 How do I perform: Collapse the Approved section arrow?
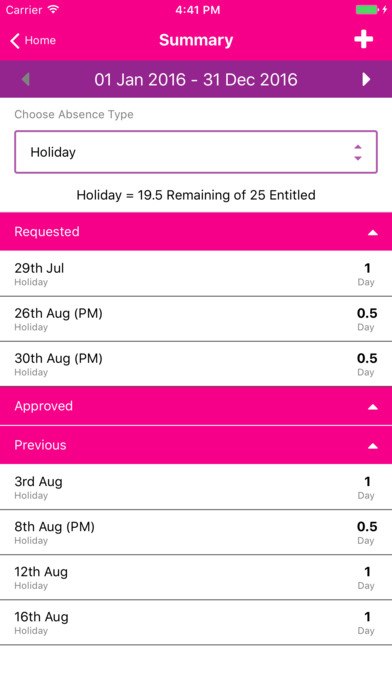click(x=373, y=407)
